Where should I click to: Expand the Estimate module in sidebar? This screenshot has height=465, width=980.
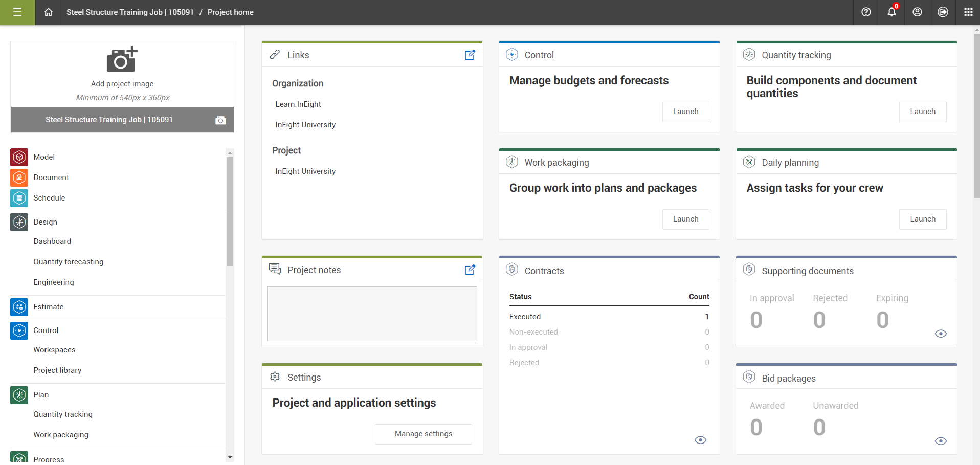point(19,307)
